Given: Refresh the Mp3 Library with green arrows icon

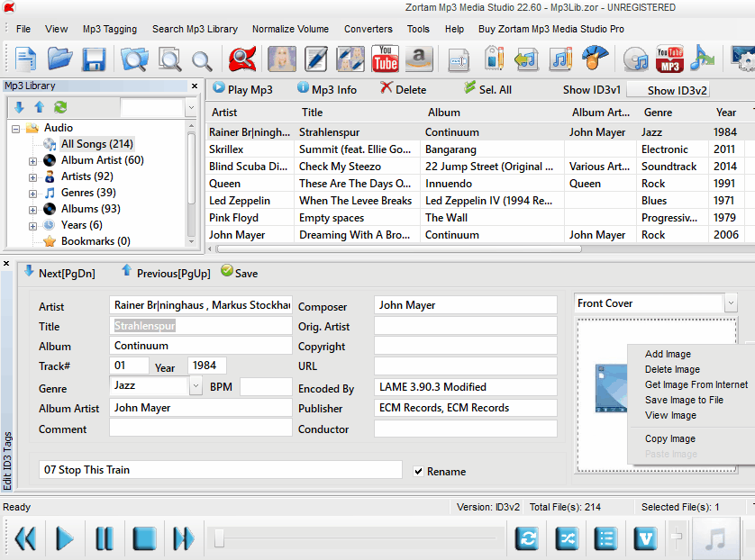Looking at the screenshot, I should point(60,107).
